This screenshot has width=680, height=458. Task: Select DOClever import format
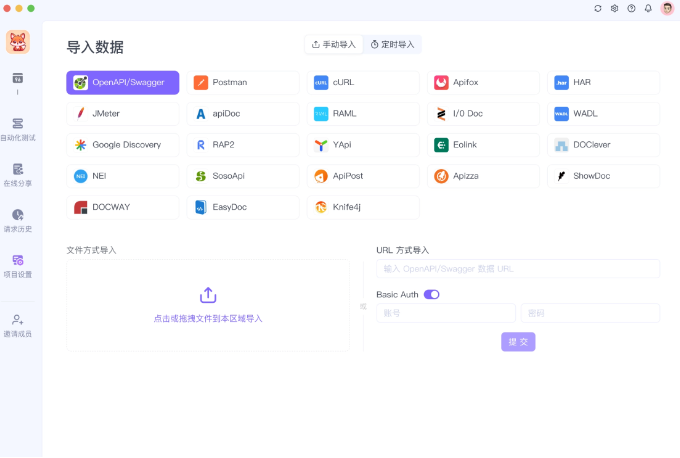coord(603,145)
